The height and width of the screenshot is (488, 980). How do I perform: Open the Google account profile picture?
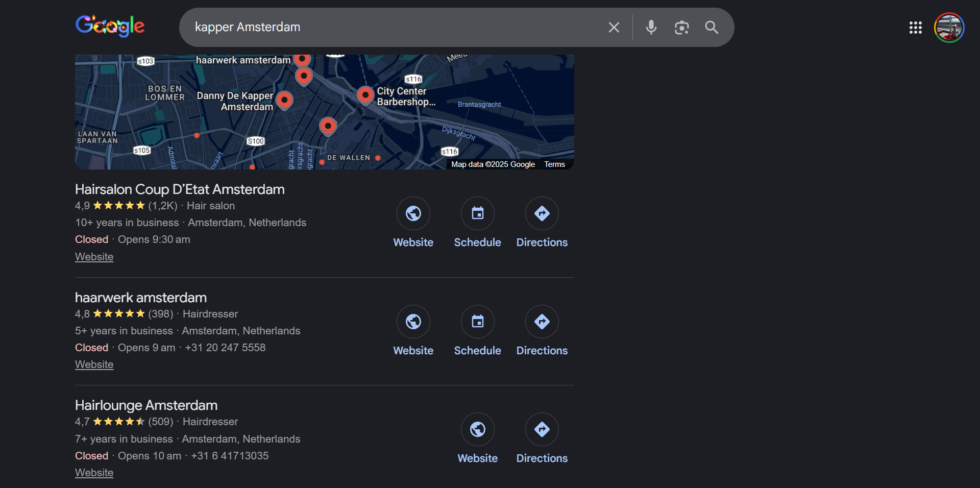pyautogui.click(x=949, y=28)
